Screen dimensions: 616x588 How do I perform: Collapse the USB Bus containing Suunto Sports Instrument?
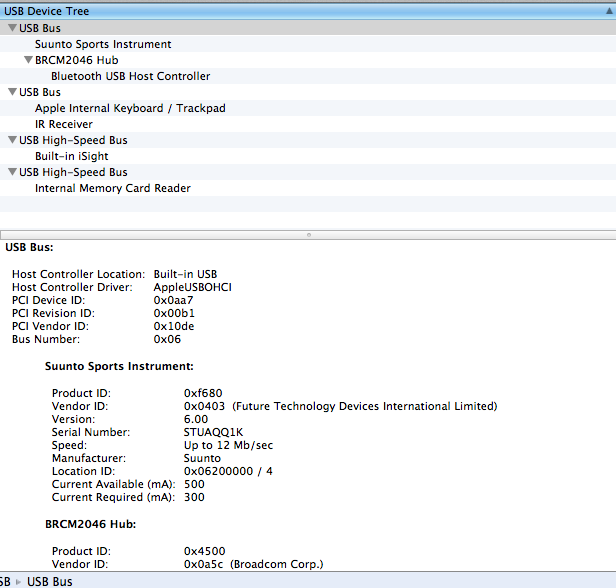tap(11, 28)
